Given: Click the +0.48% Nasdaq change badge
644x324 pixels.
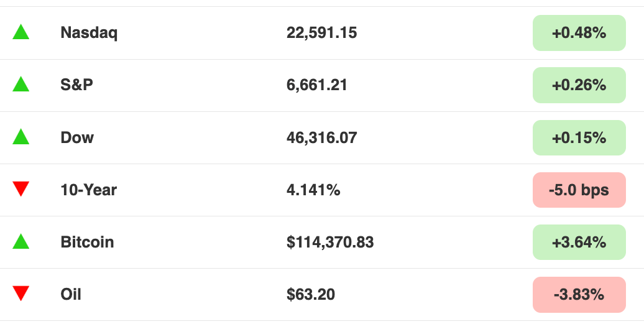Looking at the screenshot, I should click(579, 33).
